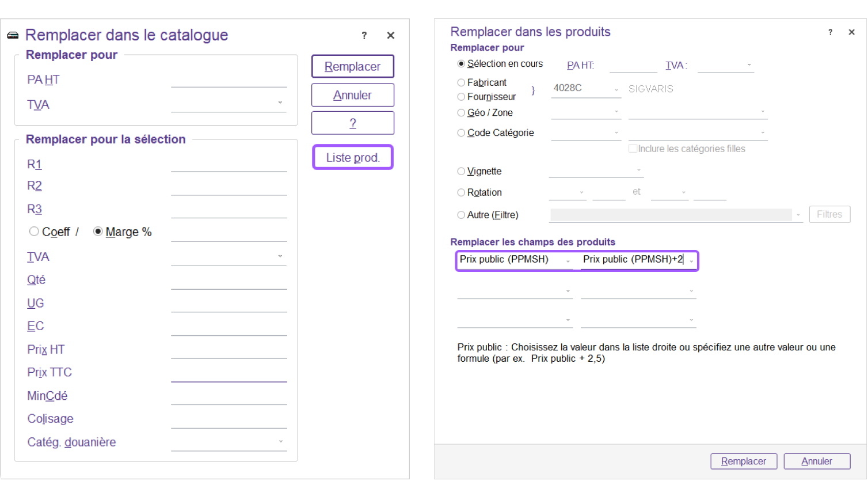Viewport: 868px width, 492px height.
Task: Close the Remplacer dans les produits dialog
Action: pyautogui.click(x=851, y=32)
